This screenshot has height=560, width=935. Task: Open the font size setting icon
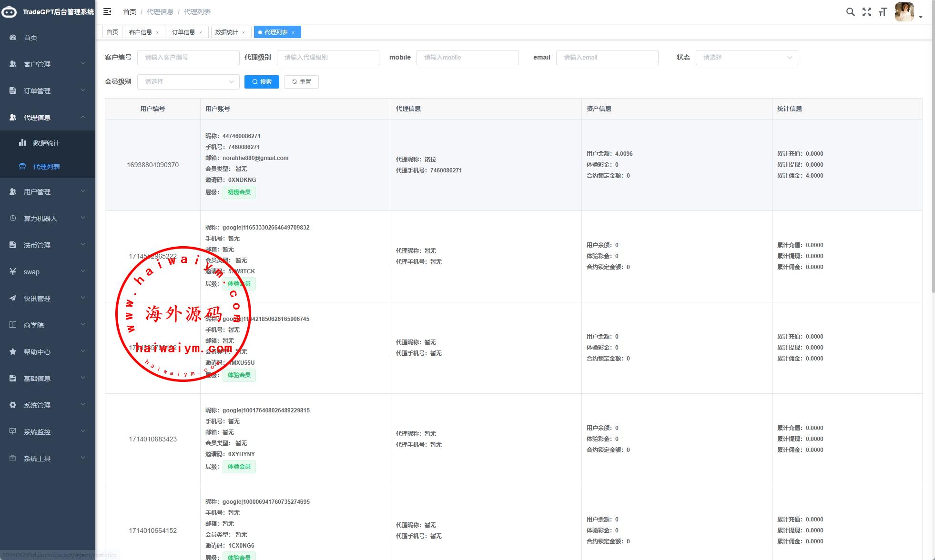[x=883, y=12]
